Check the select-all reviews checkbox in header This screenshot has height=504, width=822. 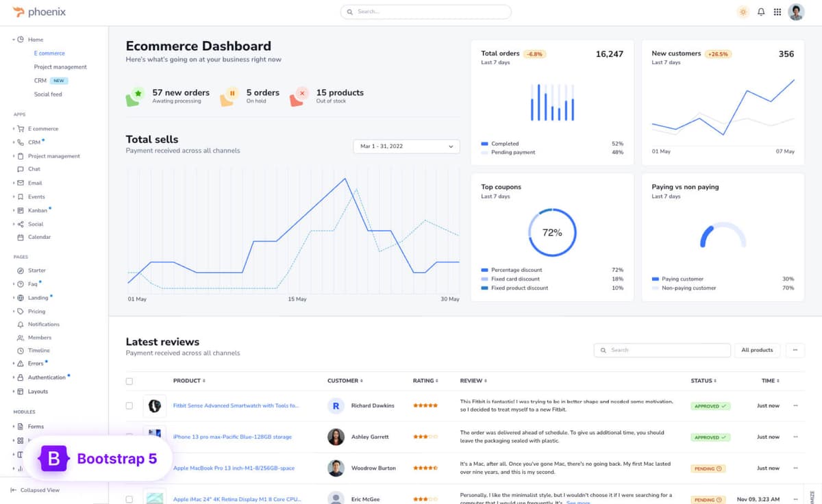(x=129, y=381)
